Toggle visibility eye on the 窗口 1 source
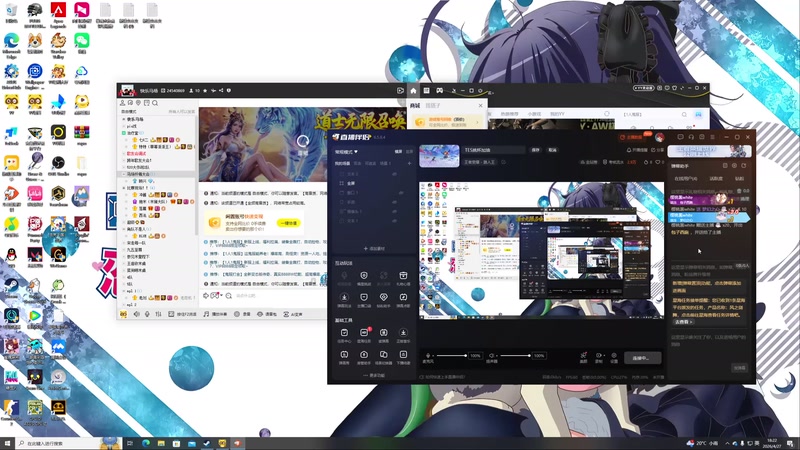This screenshot has width=800, height=450. pos(401,193)
